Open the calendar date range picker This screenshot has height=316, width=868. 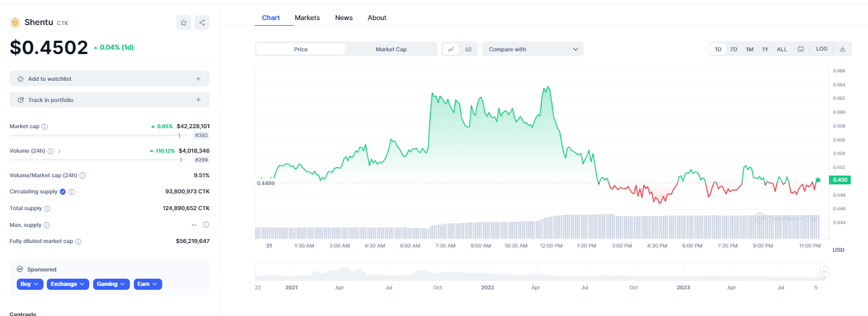(x=801, y=49)
